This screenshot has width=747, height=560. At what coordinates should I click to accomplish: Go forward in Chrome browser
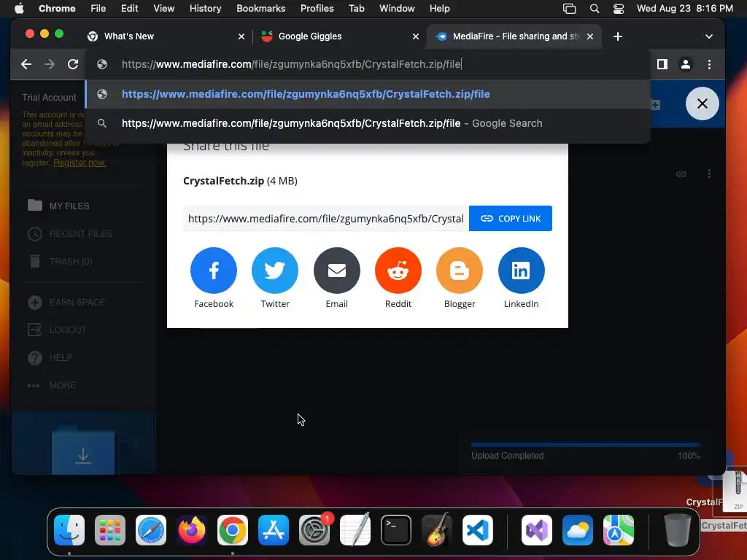pos(50,64)
